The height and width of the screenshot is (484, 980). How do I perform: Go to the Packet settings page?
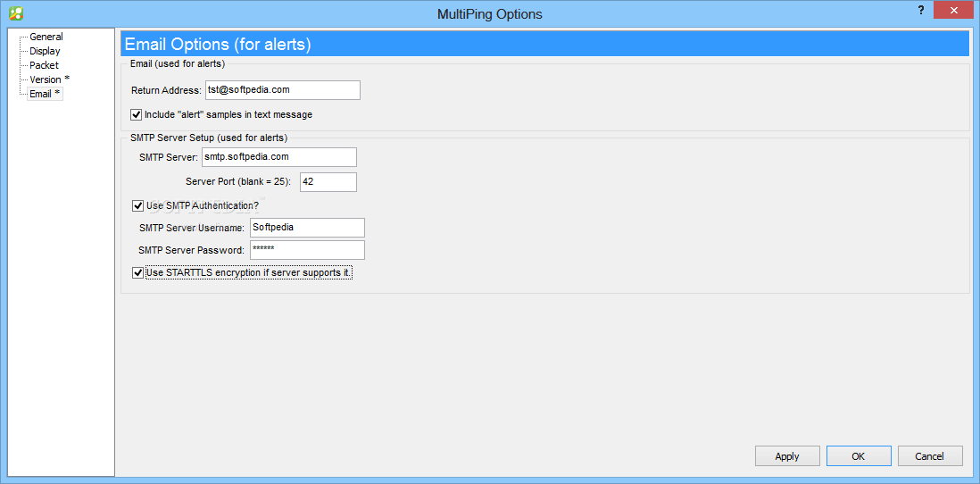pos(45,65)
